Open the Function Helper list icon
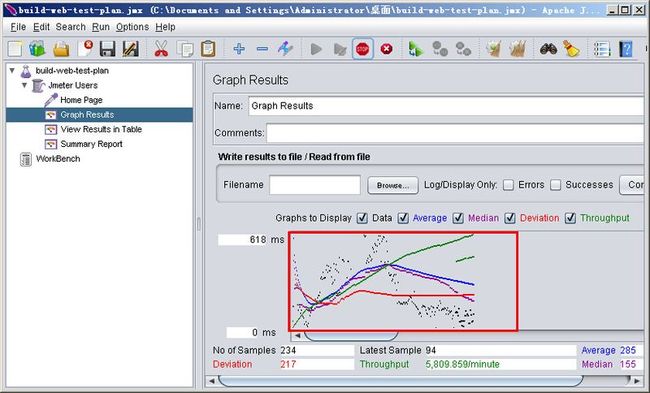Screen dimensions: 650x393 coord(602,49)
